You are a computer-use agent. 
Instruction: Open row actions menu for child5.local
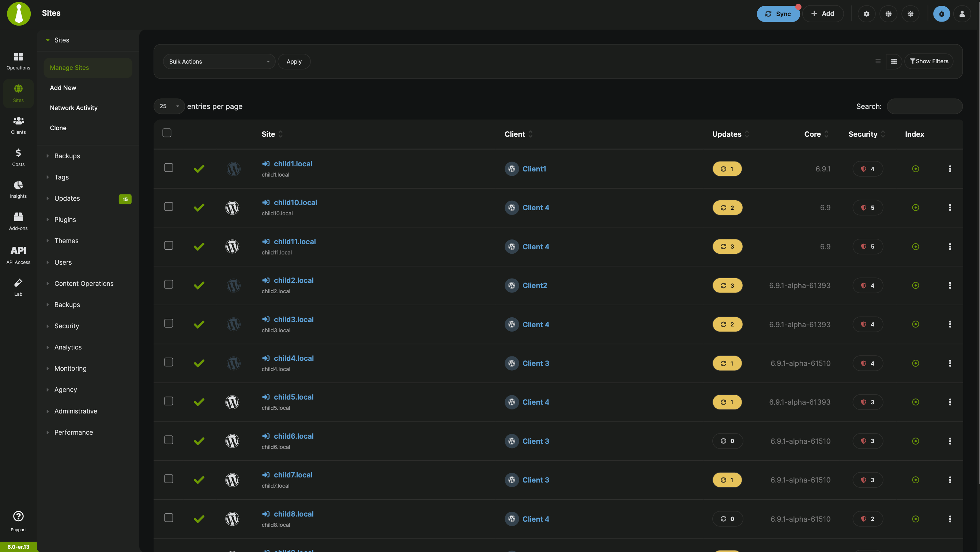pos(950,402)
